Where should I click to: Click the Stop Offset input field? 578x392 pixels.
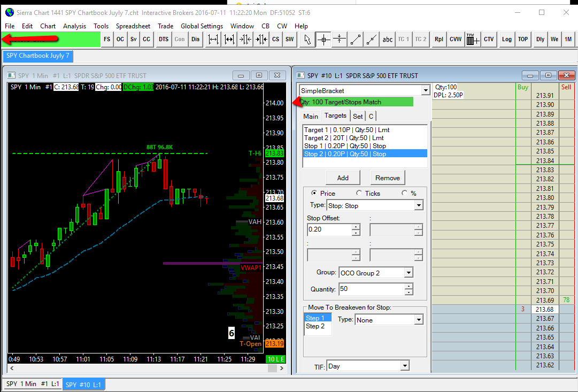pyautogui.click(x=329, y=229)
